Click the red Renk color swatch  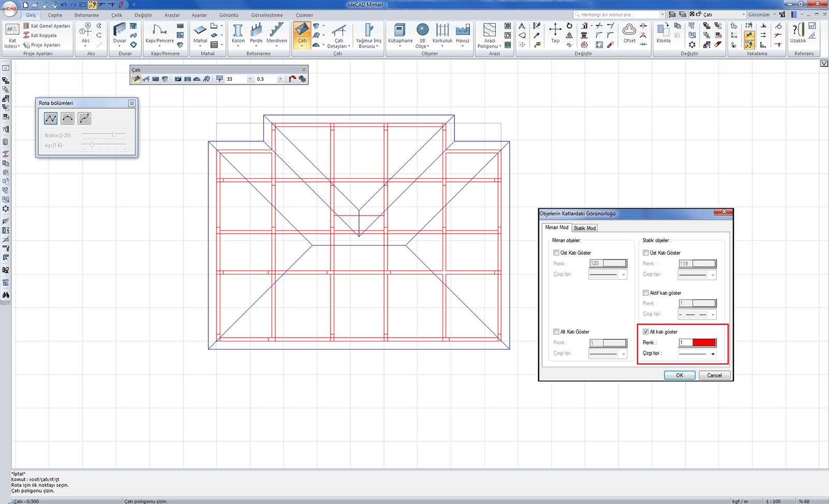pos(704,342)
